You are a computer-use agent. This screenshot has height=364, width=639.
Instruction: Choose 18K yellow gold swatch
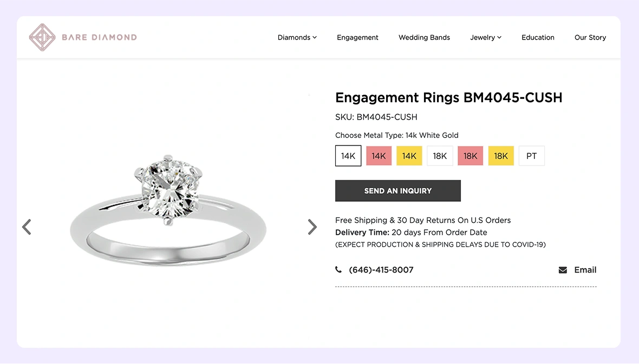click(501, 156)
